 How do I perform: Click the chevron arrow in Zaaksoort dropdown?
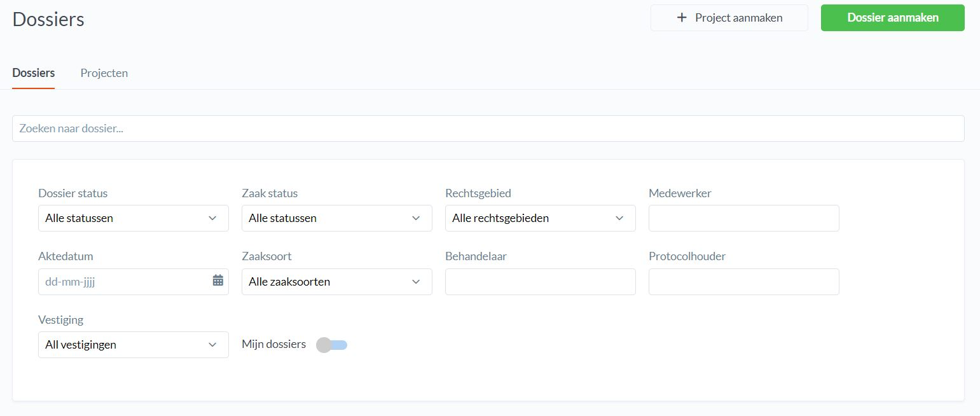pos(416,282)
